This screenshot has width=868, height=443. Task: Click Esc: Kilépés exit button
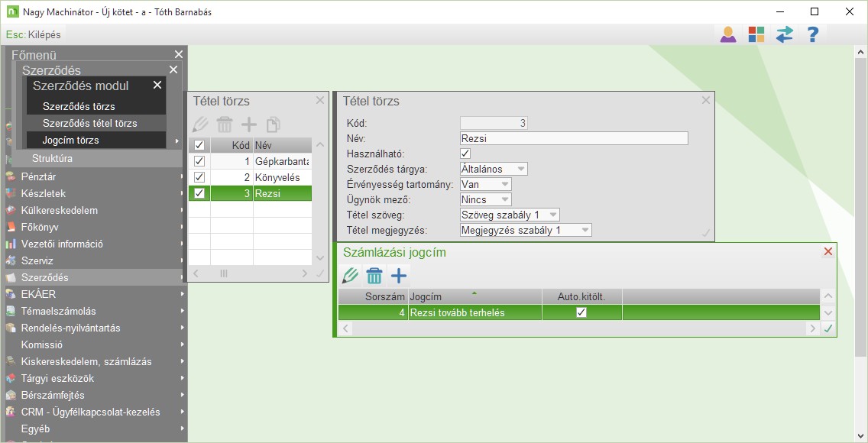click(x=33, y=34)
